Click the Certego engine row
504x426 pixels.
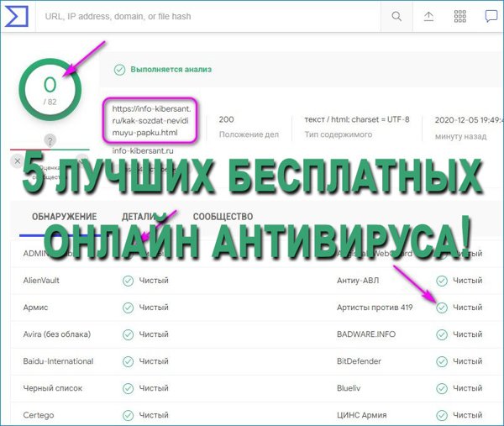(x=42, y=415)
